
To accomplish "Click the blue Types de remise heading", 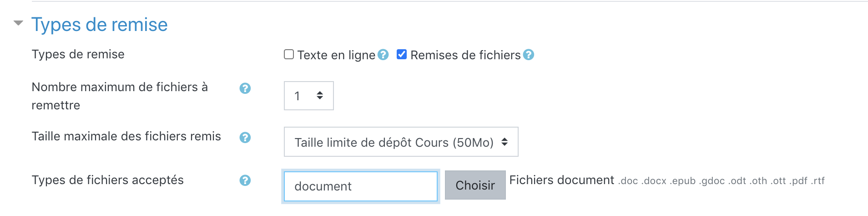I will [99, 25].
